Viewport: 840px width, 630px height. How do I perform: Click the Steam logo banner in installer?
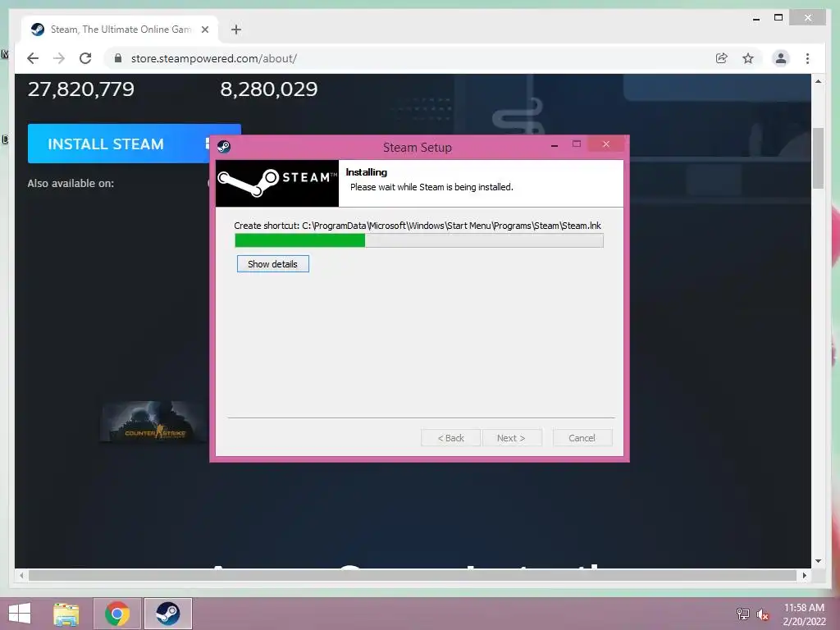click(277, 183)
